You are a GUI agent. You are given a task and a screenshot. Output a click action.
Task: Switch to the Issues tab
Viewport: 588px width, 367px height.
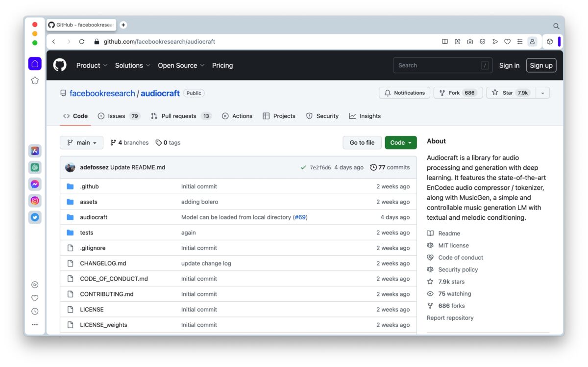point(119,116)
